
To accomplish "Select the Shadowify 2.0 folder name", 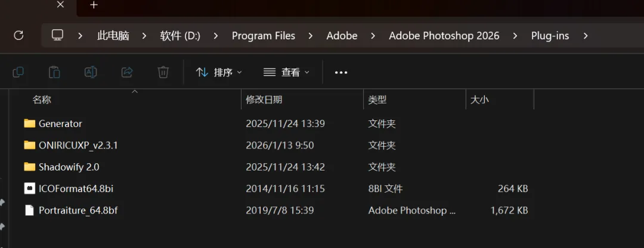I will (x=69, y=167).
